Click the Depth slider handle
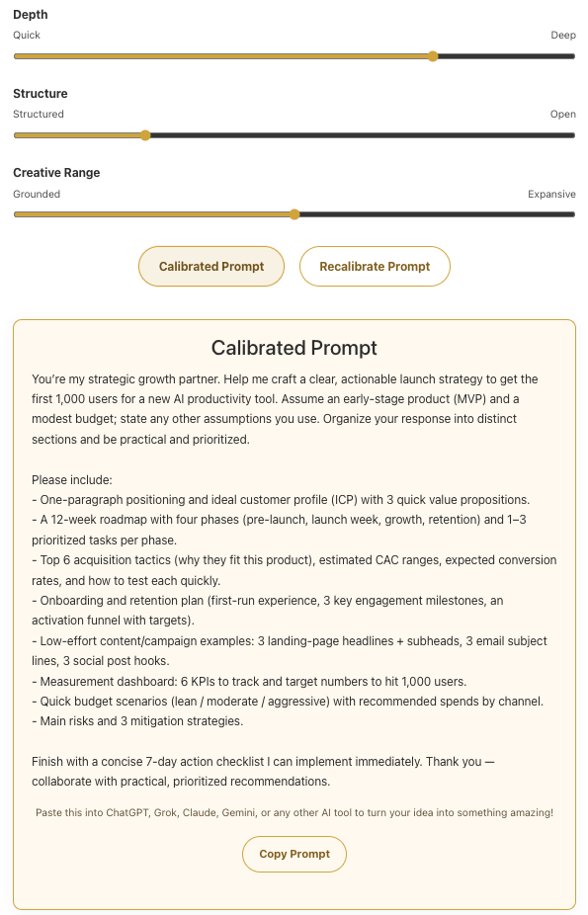The height and width of the screenshot is (915, 588). pos(432,56)
